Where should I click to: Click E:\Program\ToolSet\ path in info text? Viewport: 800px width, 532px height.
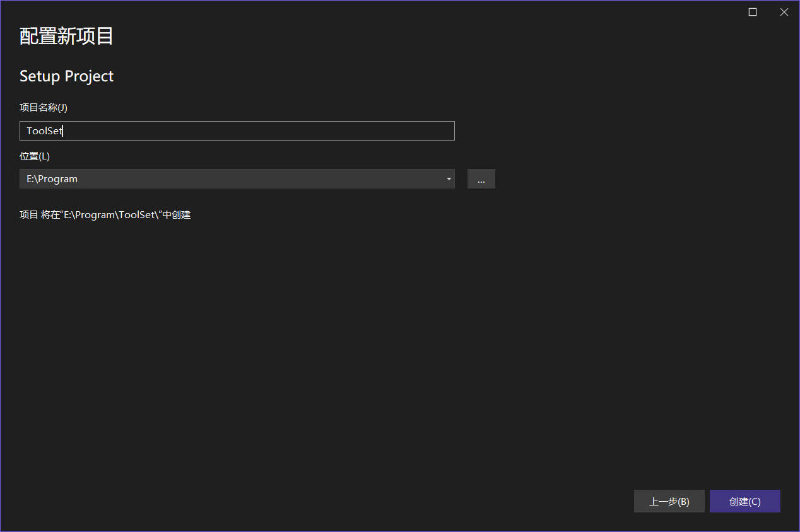point(110,215)
